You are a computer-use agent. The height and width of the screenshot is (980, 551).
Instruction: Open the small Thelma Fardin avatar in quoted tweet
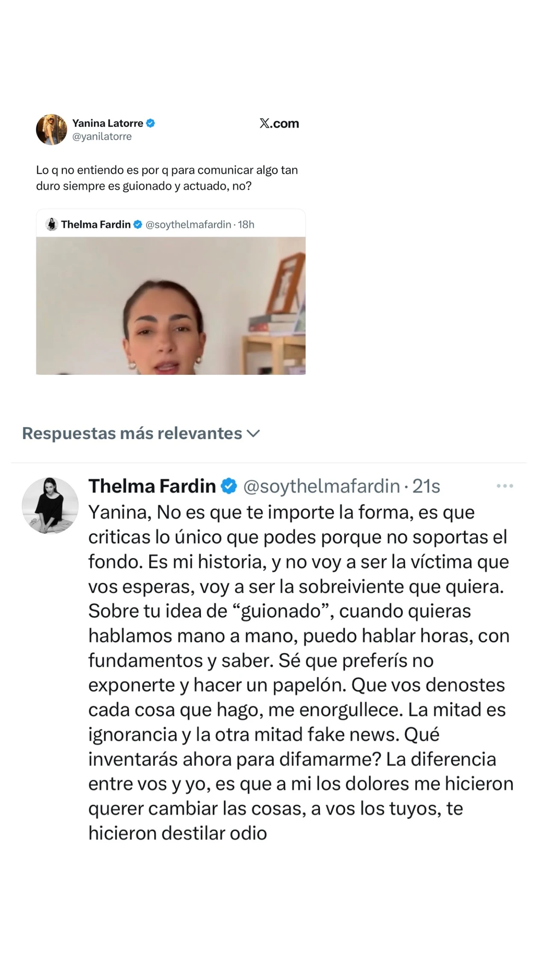tap(52, 224)
